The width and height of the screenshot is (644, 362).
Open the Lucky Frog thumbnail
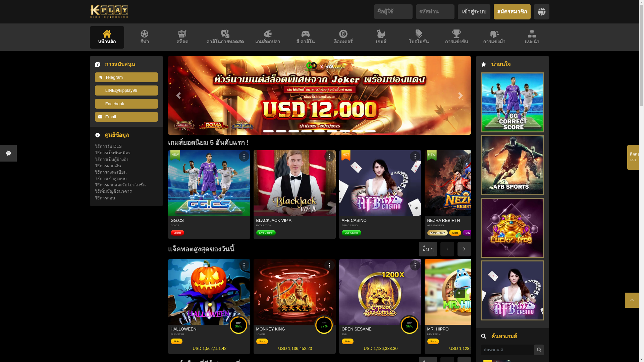tap(512, 228)
